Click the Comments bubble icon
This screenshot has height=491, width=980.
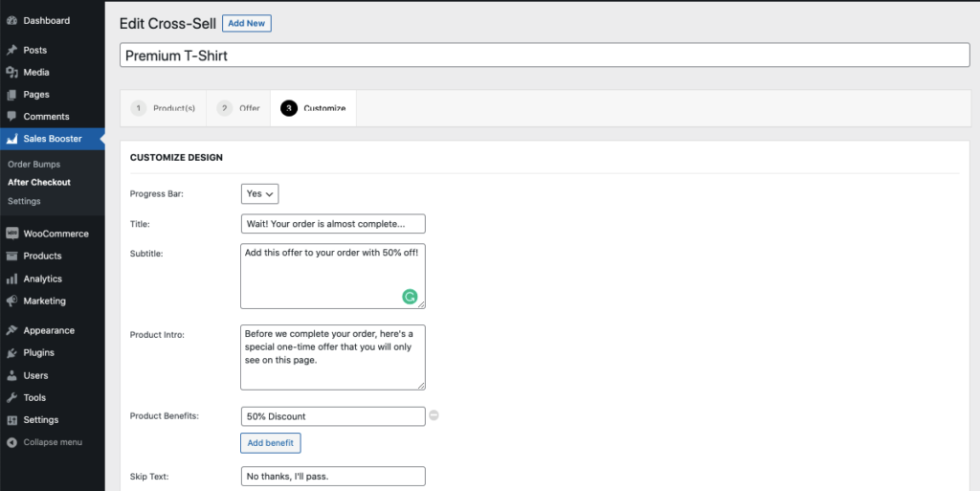11,116
